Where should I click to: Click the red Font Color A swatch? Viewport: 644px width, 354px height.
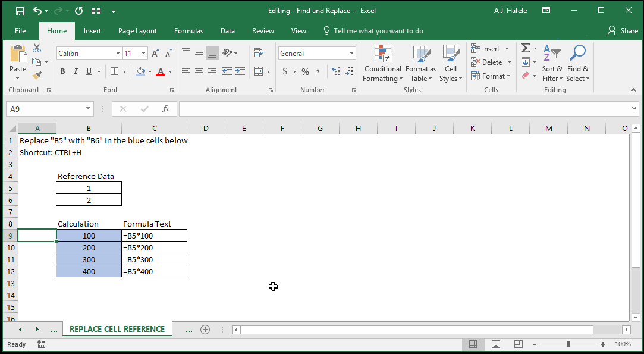coord(161,71)
